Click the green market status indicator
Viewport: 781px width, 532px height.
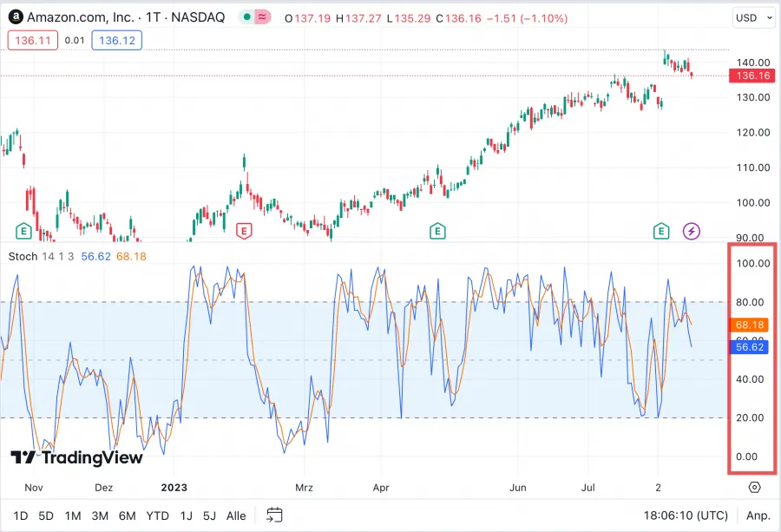pyautogui.click(x=247, y=17)
